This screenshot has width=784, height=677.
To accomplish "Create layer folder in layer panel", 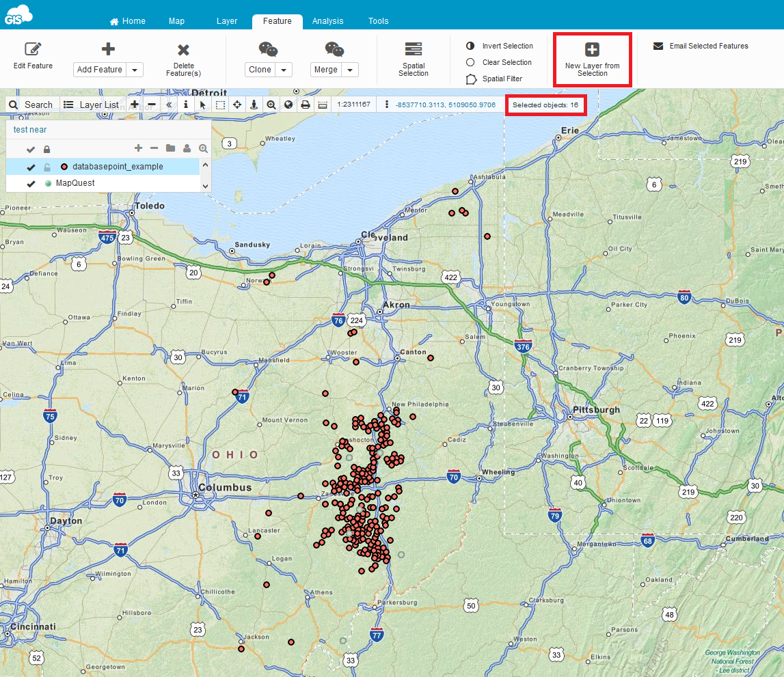I will click(170, 148).
